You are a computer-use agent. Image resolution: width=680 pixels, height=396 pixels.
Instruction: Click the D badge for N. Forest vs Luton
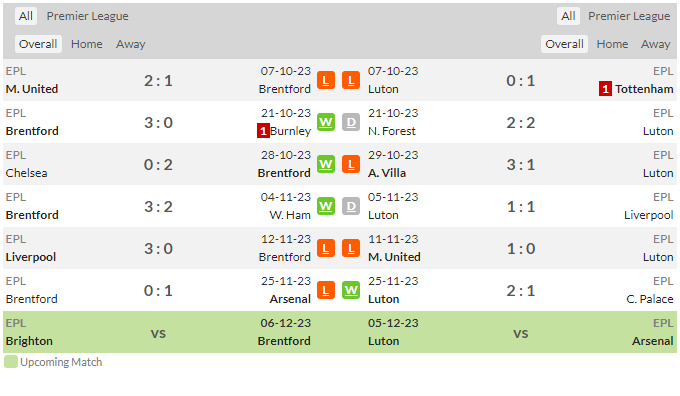click(x=351, y=122)
